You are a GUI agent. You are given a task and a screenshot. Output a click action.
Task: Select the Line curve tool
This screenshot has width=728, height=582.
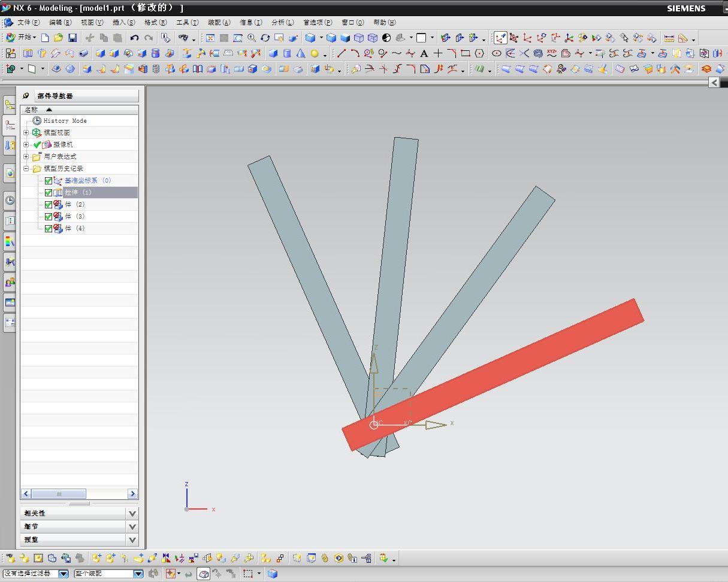click(x=342, y=53)
